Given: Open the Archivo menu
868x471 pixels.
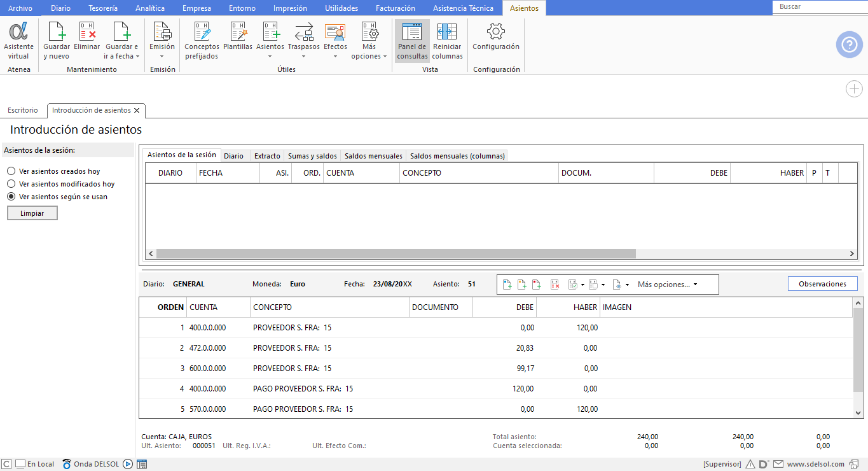Looking at the screenshot, I should [x=20, y=8].
